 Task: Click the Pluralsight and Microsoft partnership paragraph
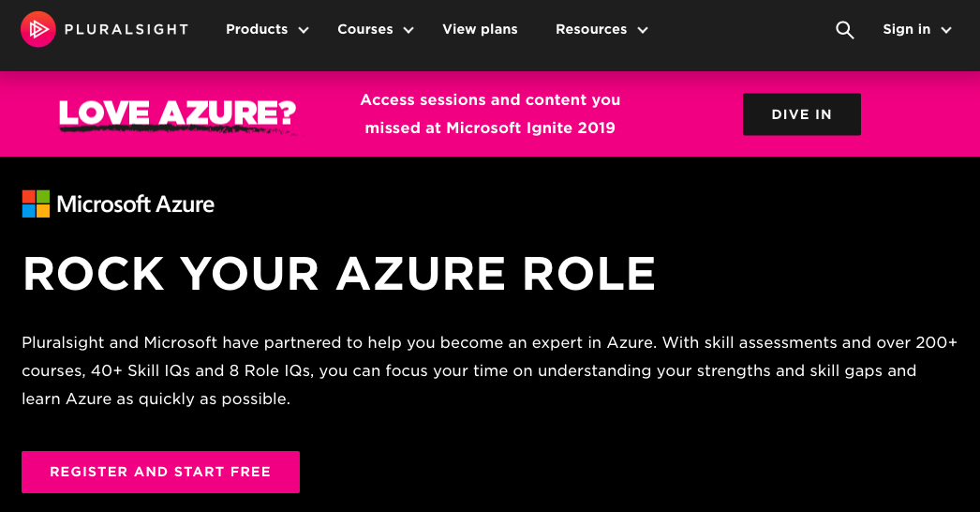pos(489,370)
